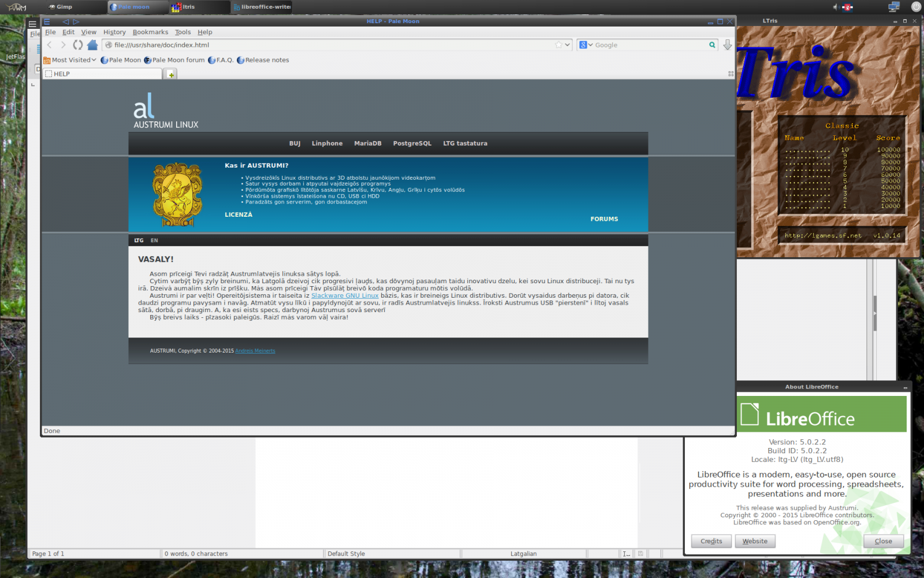Open the network monitors tray icon

894,7
